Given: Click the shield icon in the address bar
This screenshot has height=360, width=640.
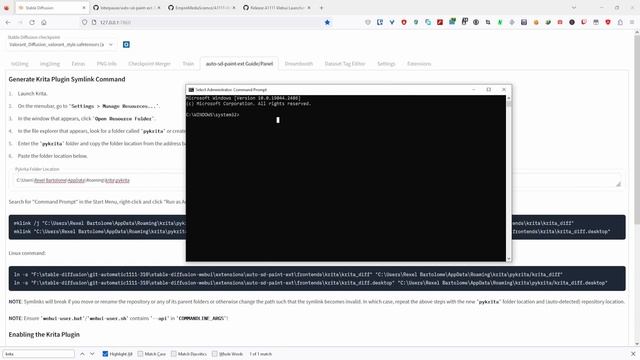Looking at the screenshot, I should click(84, 22).
